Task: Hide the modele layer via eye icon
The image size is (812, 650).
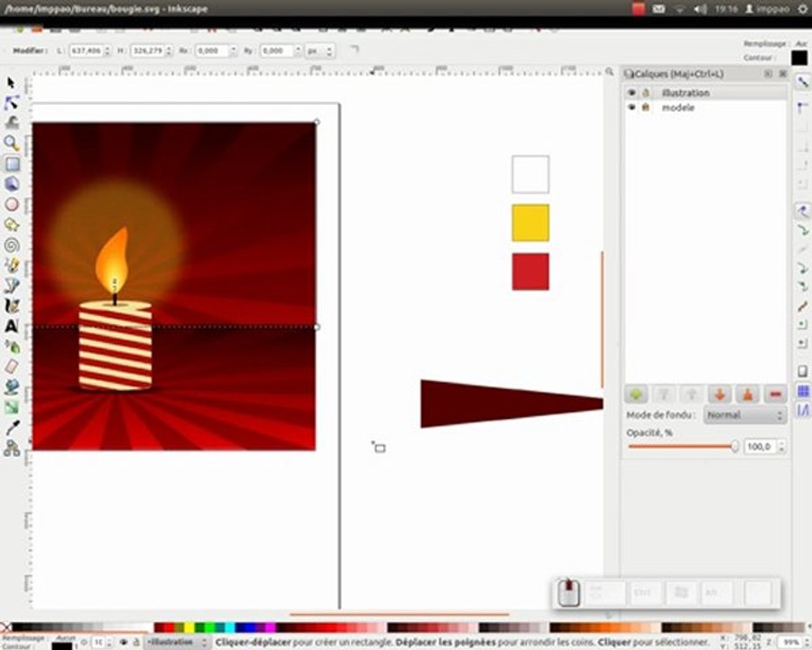Action: pos(632,107)
